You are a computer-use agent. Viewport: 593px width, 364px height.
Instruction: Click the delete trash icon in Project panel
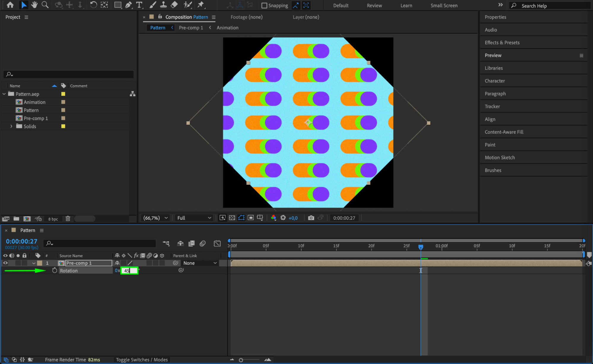click(68, 219)
